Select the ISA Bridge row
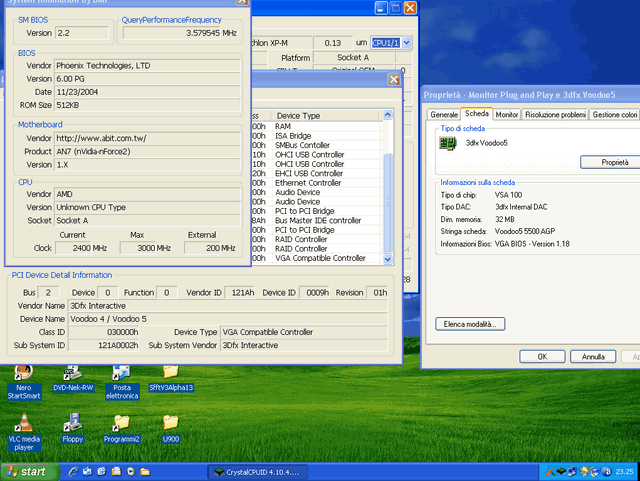The height and width of the screenshot is (481, 640). pyautogui.click(x=316, y=136)
